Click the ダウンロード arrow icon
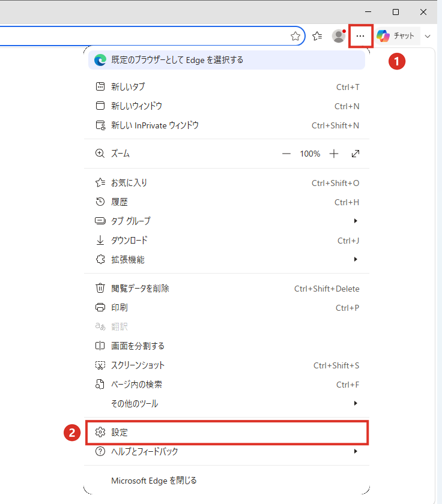The height and width of the screenshot is (504, 442). (x=100, y=240)
